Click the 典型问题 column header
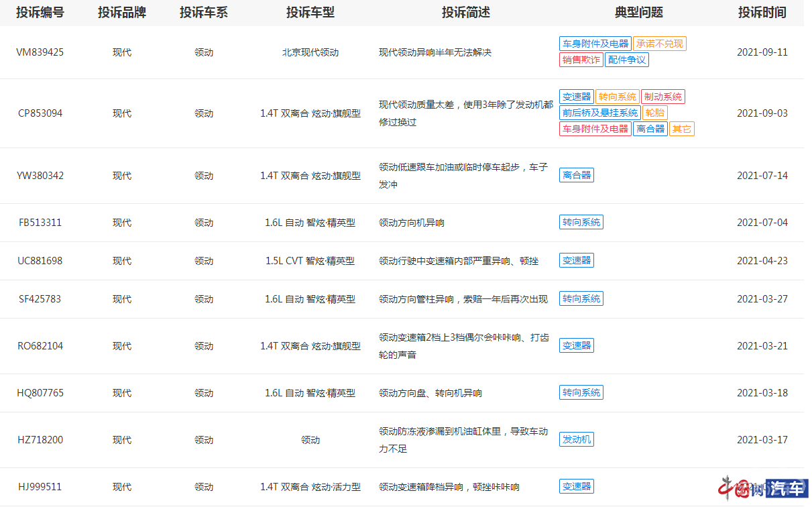Viewport: 812px width, 507px height. coord(639,12)
